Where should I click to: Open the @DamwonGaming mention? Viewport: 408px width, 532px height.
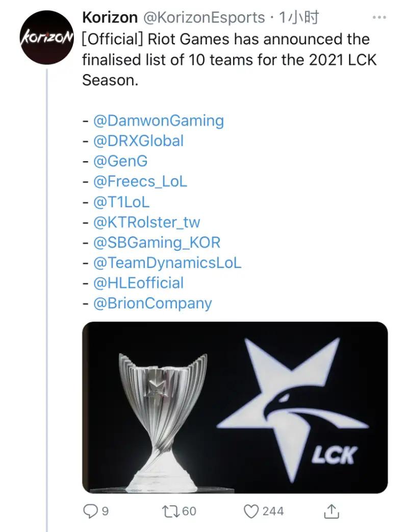(158, 121)
